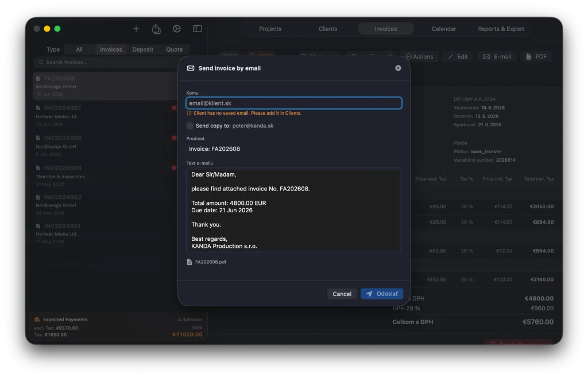Open the Reports & Export tab
The height and width of the screenshot is (378, 588).
(x=501, y=29)
